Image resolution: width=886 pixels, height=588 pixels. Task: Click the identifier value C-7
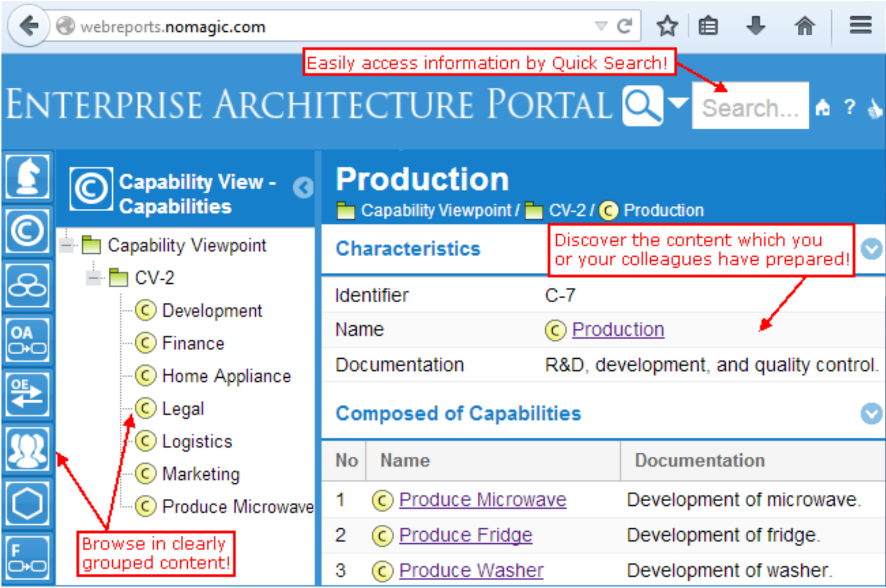point(560,295)
